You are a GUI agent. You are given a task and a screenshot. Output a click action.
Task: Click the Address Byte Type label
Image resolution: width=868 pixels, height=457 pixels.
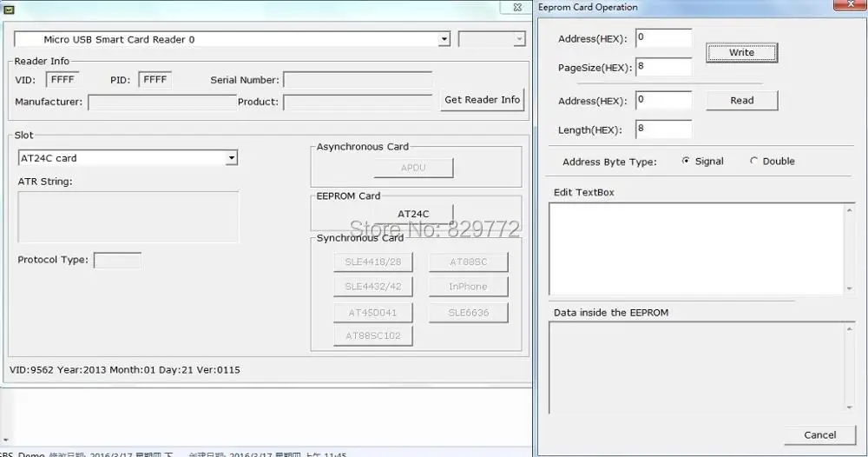click(x=609, y=162)
